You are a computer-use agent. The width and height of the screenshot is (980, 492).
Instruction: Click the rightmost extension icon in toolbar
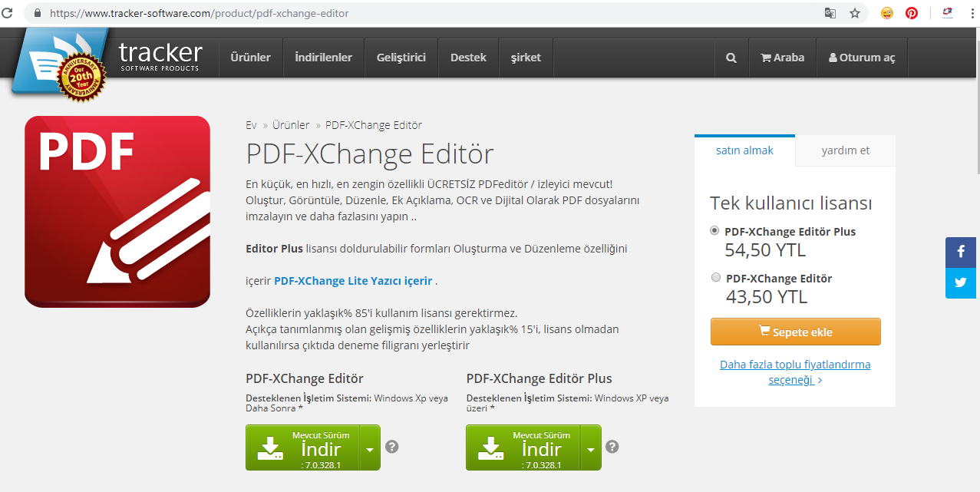coord(947,13)
